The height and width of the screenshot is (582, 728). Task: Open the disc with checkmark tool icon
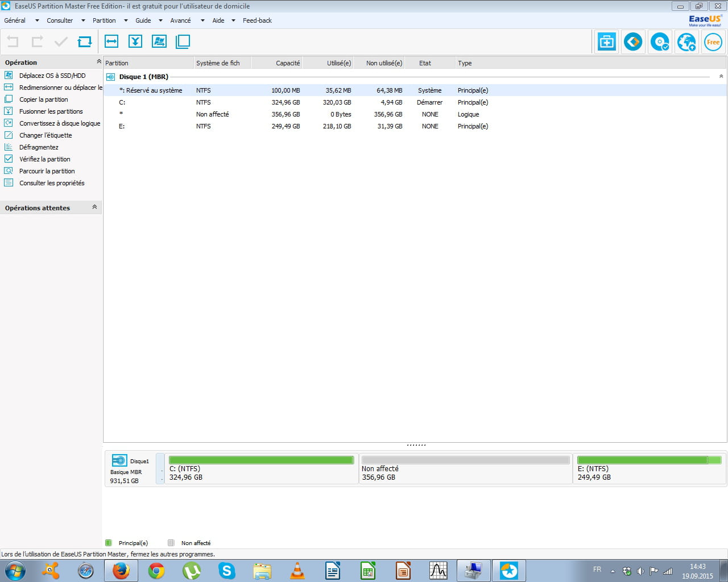[x=660, y=42]
